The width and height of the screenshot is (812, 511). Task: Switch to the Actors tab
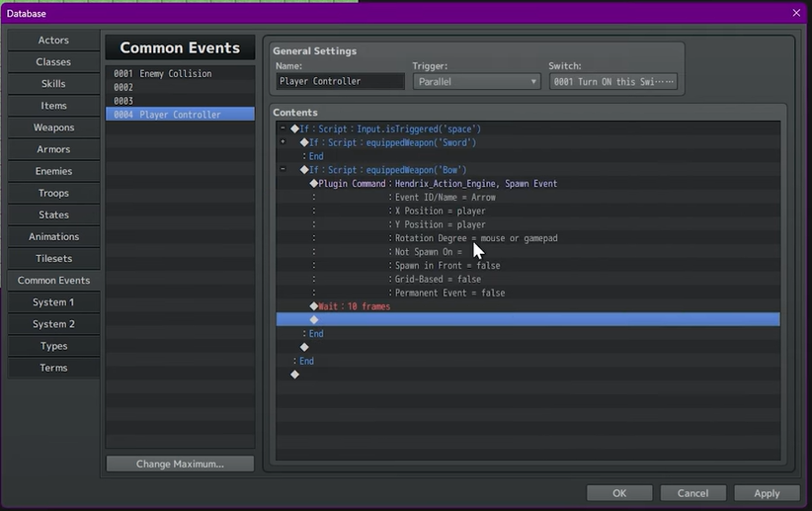[x=53, y=41]
